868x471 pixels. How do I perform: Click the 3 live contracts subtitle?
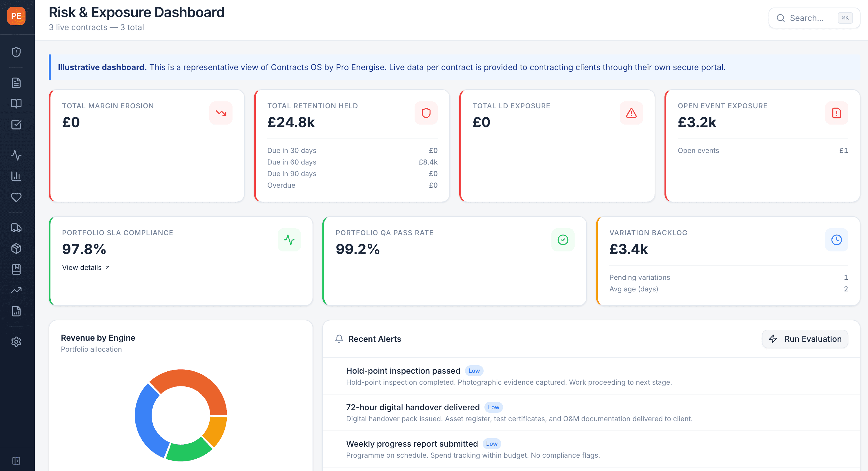(96, 27)
